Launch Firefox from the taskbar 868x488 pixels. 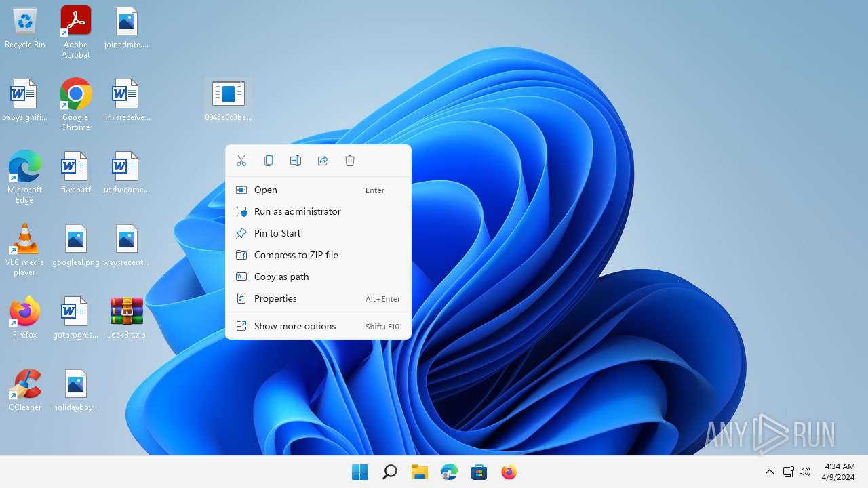point(509,472)
